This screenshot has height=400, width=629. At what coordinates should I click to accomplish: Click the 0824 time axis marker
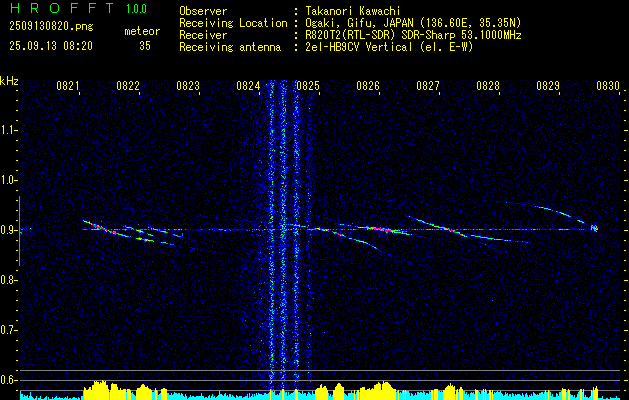[248, 85]
